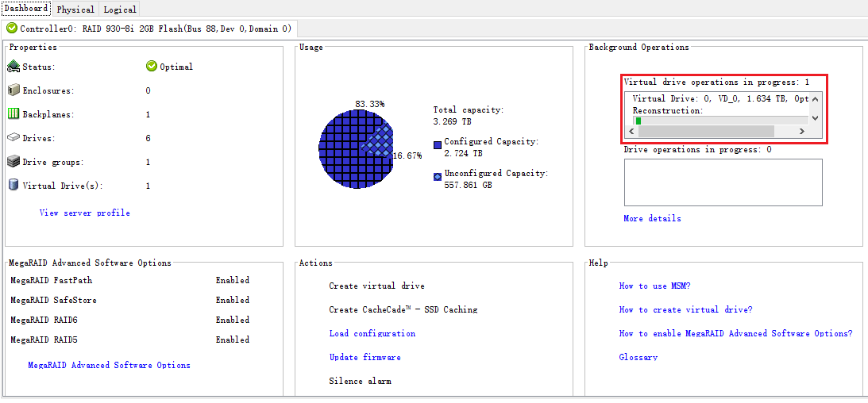The image size is (868, 403).
Task: Switch to the Physical tab
Action: (x=75, y=10)
